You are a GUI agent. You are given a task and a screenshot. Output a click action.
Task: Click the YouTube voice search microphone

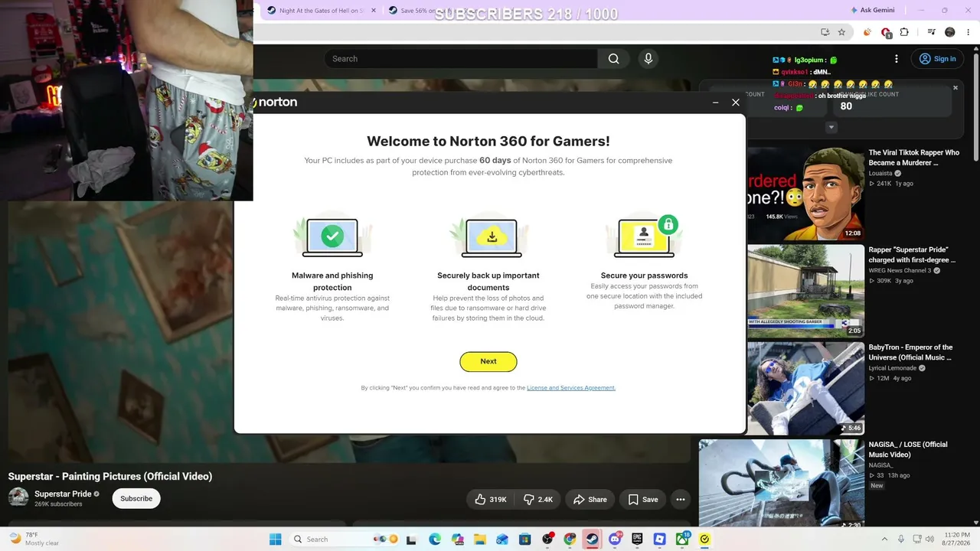coord(648,59)
